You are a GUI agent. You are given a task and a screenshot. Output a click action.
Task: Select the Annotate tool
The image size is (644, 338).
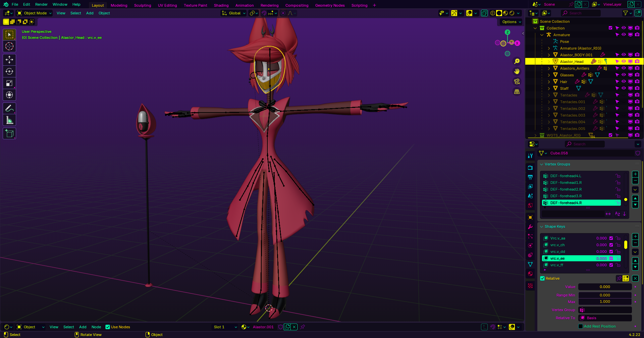coord(9,108)
